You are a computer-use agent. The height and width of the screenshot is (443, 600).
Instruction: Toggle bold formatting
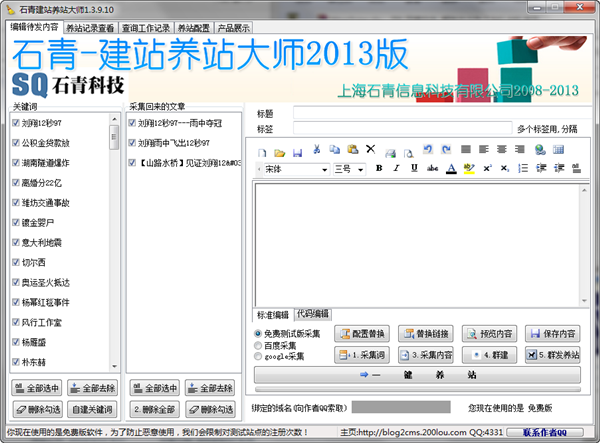pos(379,168)
